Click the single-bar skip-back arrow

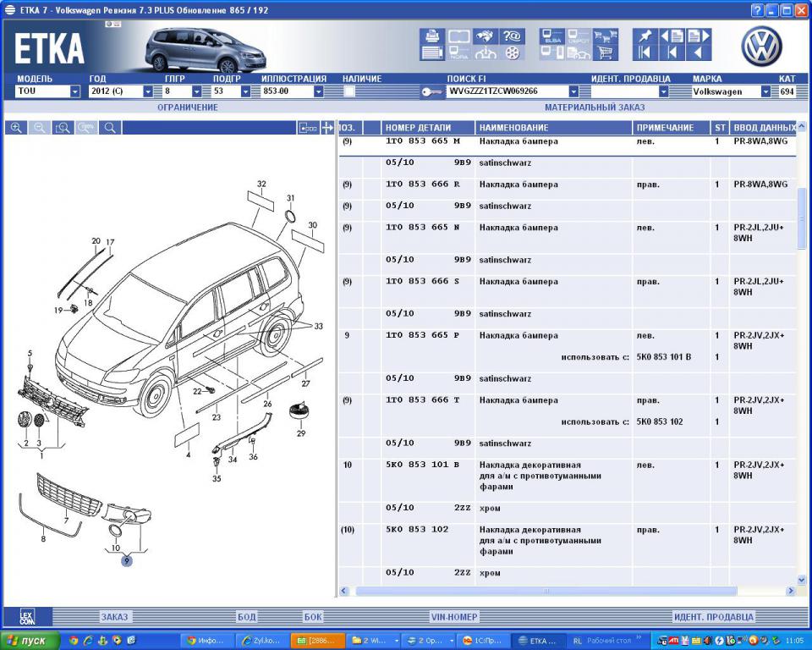672,52
